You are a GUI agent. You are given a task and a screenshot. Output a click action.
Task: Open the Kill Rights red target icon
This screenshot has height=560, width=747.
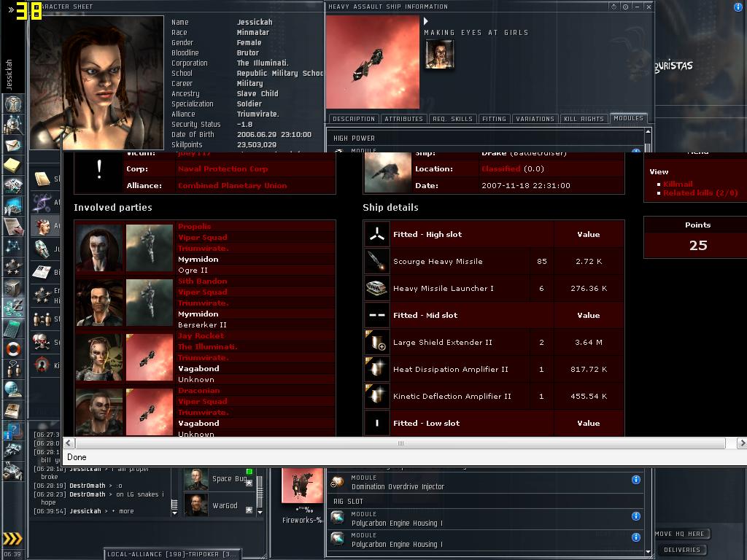click(x=42, y=365)
